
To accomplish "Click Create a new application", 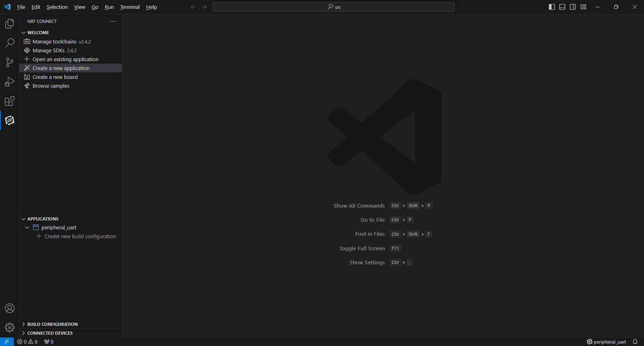I will [x=61, y=68].
